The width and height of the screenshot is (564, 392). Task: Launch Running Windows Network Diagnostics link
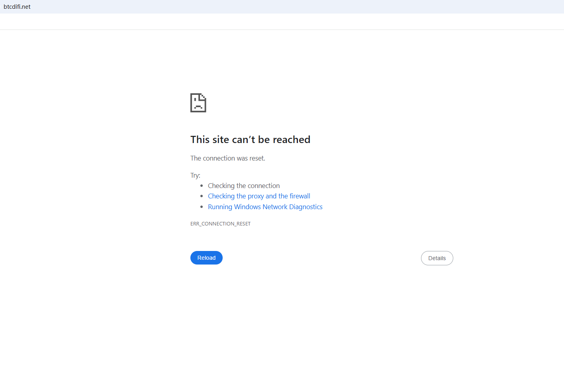(265, 207)
